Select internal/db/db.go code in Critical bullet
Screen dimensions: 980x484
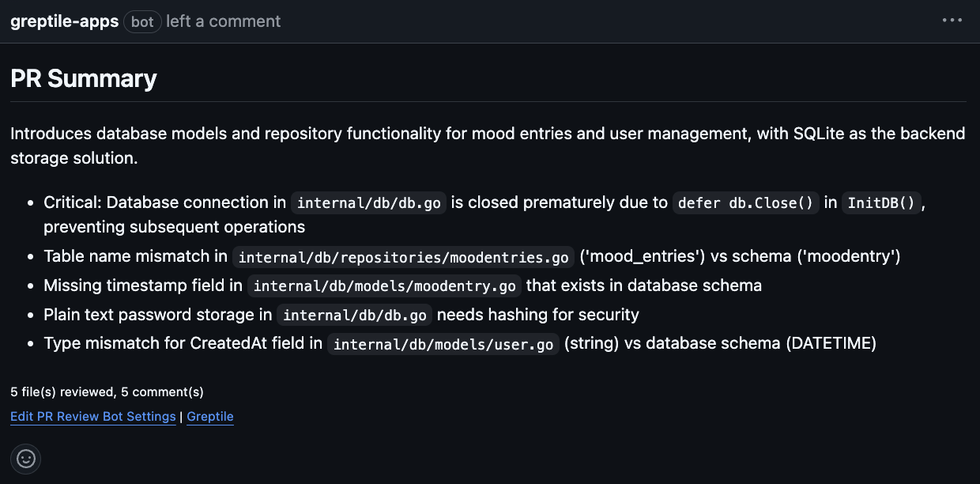370,203
